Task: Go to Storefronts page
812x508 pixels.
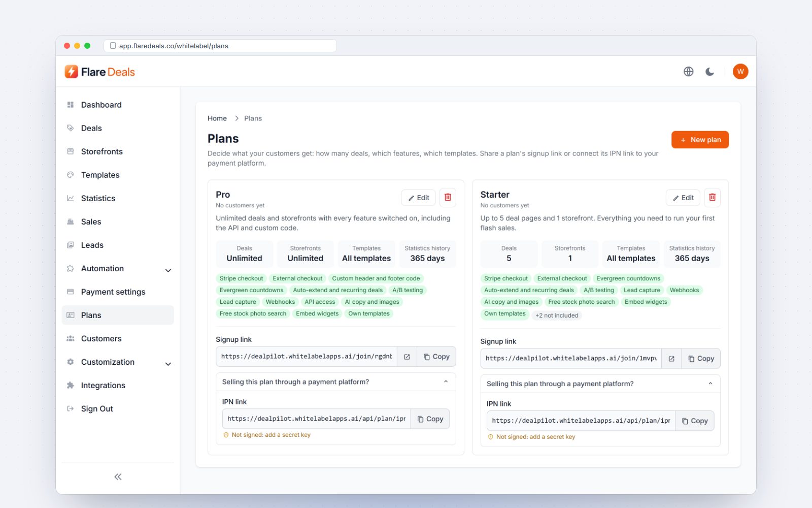Action: pyautogui.click(x=118, y=151)
